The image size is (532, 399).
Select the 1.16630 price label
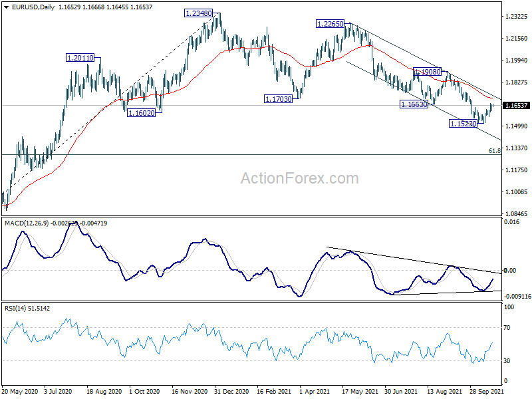(x=414, y=104)
